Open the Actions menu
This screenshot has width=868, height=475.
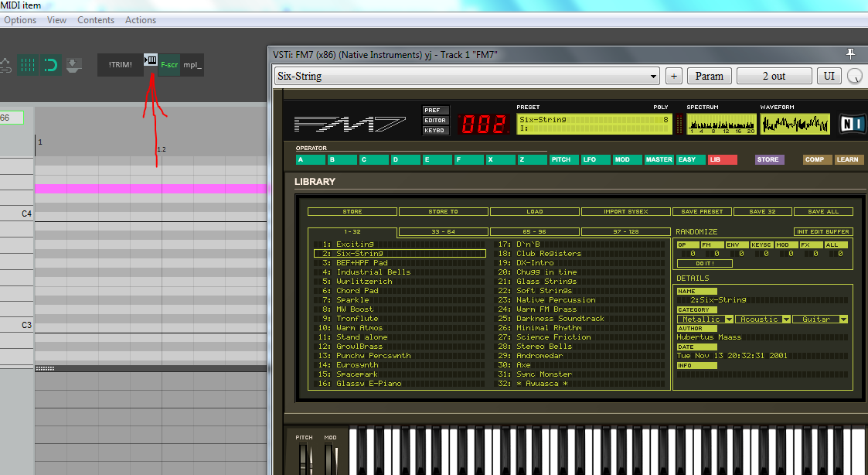pyautogui.click(x=141, y=20)
